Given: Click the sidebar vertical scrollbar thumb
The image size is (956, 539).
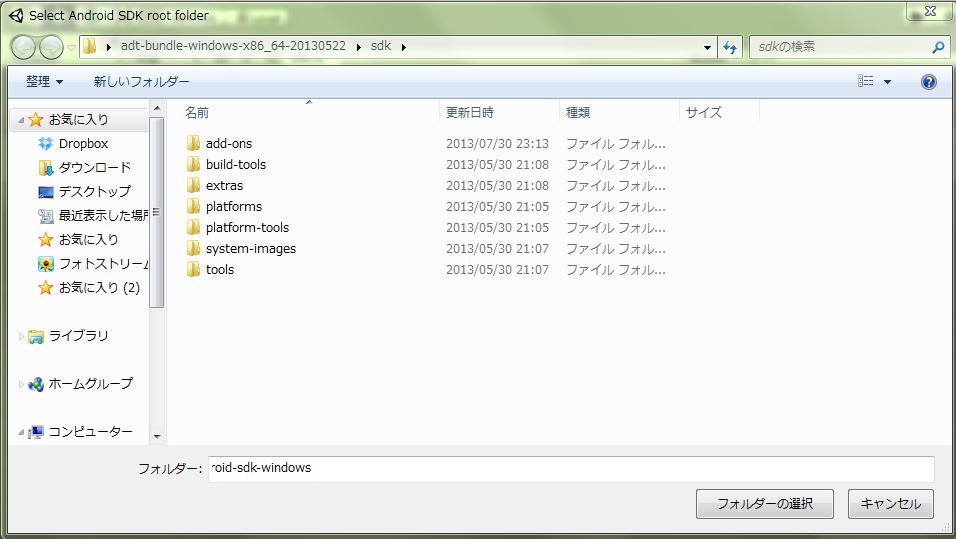Looking at the screenshot, I should [x=157, y=212].
